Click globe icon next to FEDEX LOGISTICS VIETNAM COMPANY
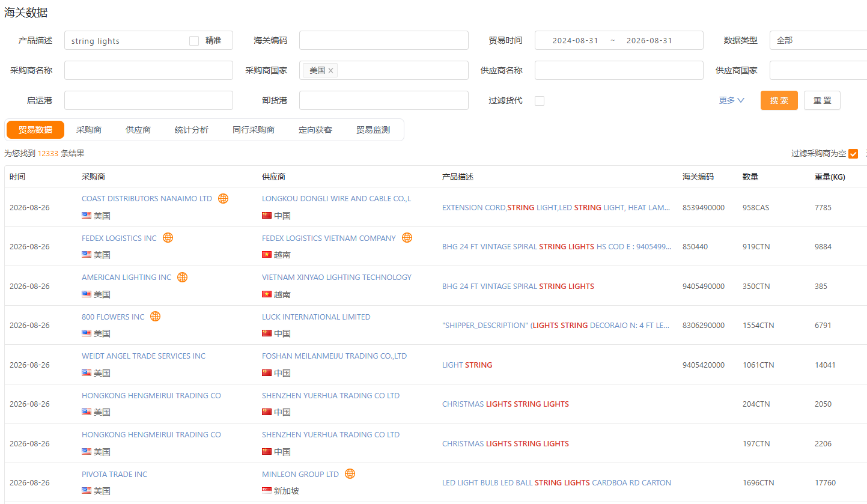Image resolution: width=867 pixels, height=504 pixels. pos(407,238)
